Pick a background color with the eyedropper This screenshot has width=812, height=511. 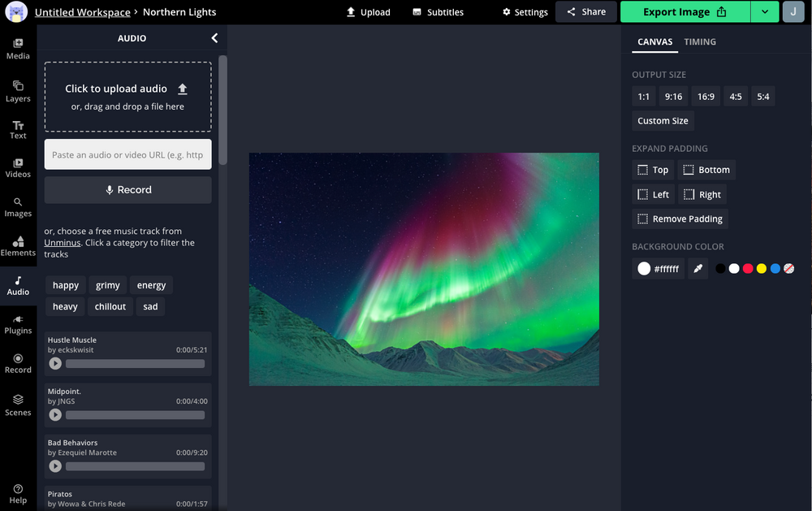698,268
